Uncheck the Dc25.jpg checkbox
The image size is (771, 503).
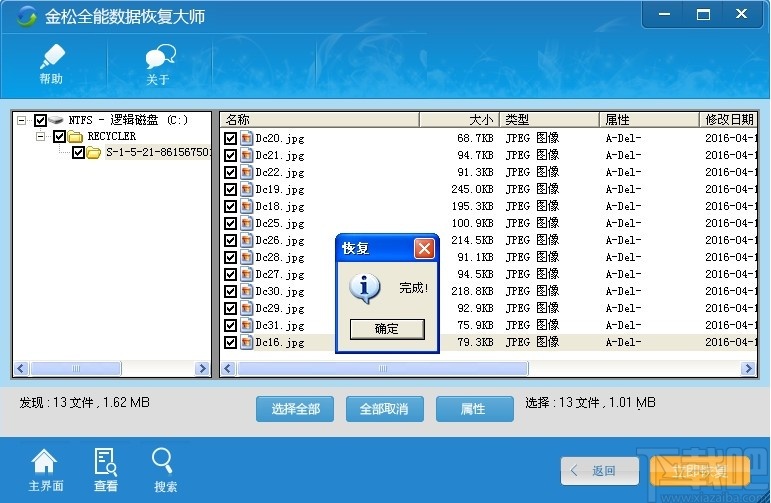click(x=230, y=223)
